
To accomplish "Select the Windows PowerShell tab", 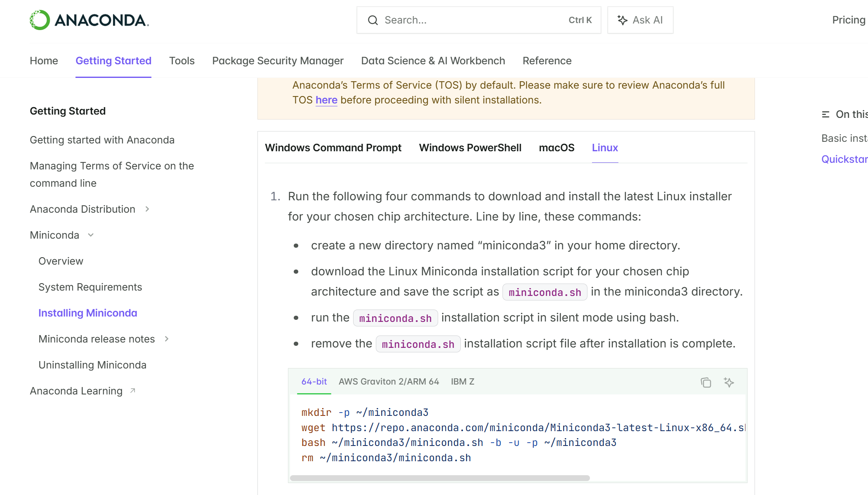I will click(470, 148).
